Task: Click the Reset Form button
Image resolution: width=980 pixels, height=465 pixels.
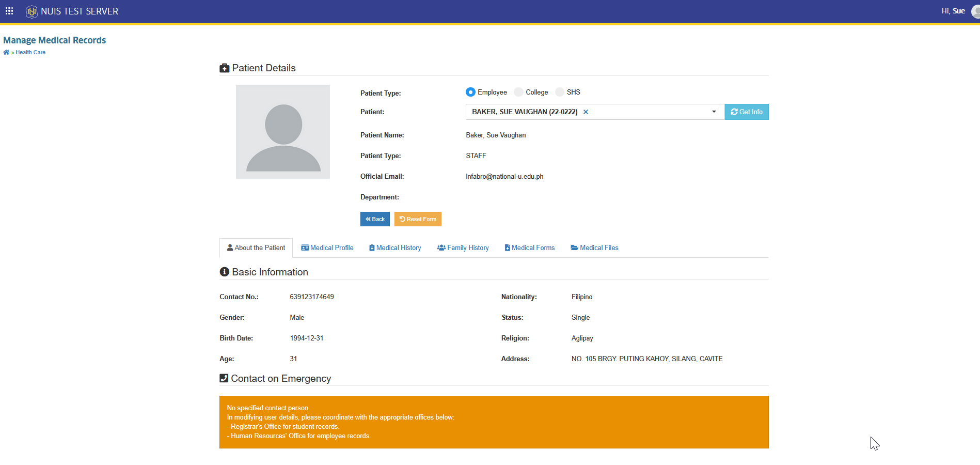Action: pos(418,219)
